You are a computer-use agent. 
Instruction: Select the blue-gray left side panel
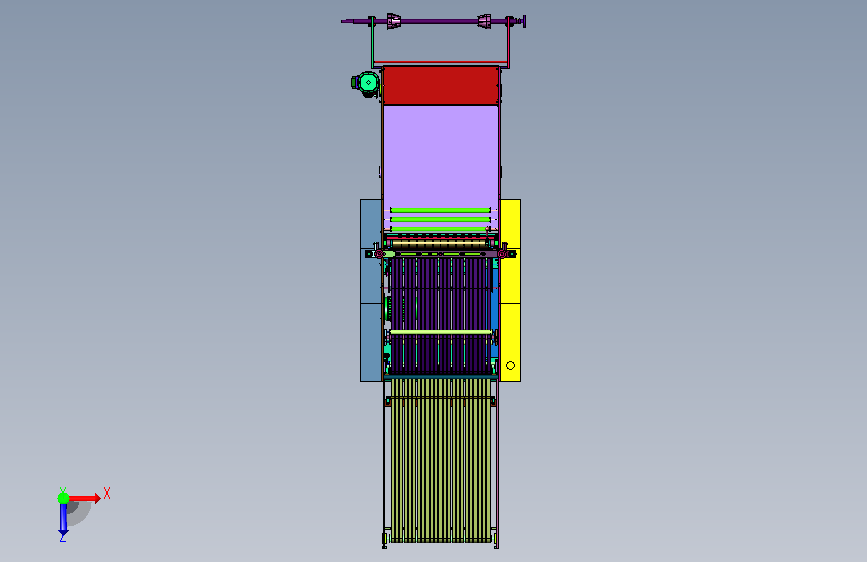[371, 290]
